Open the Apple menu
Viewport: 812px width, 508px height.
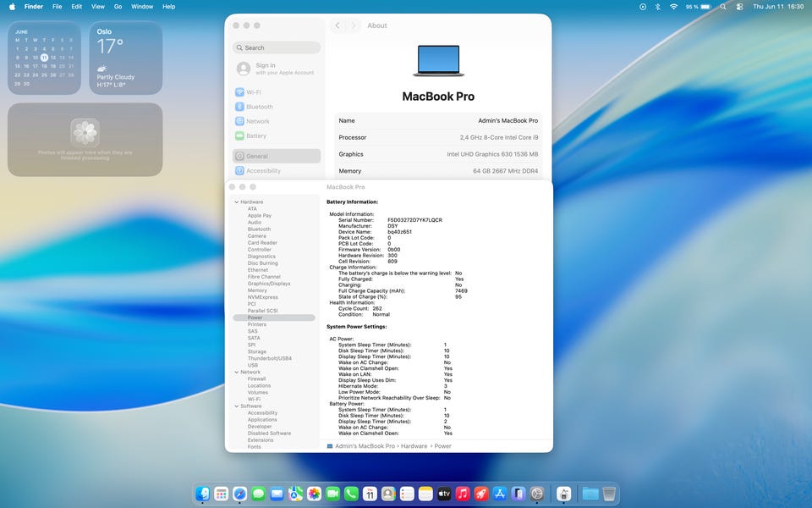[12, 7]
